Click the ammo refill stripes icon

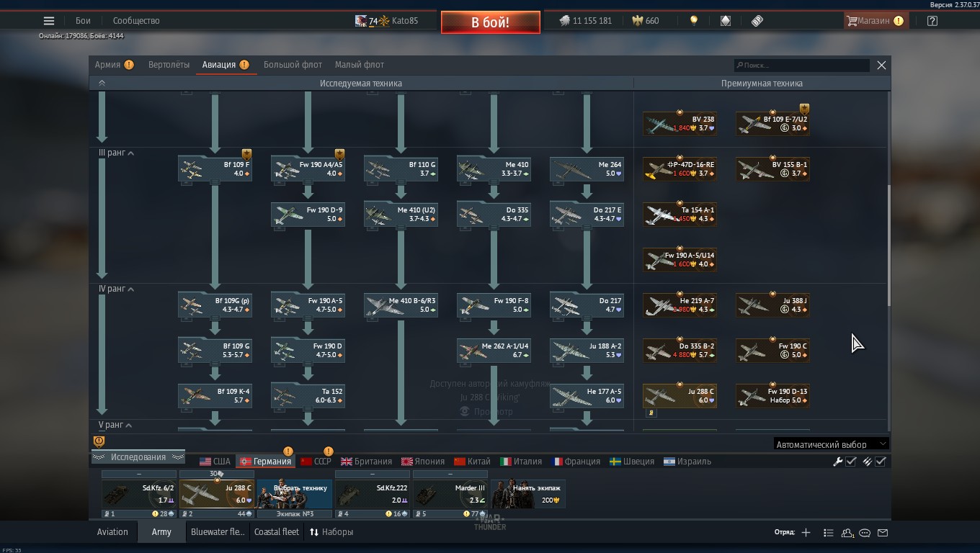pyautogui.click(x=867, y=462)
